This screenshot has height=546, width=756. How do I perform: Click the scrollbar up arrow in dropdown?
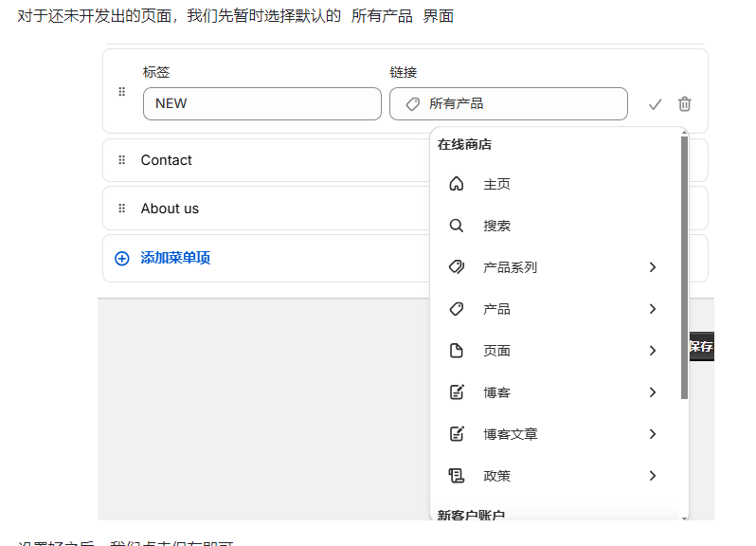coord(684,132)
